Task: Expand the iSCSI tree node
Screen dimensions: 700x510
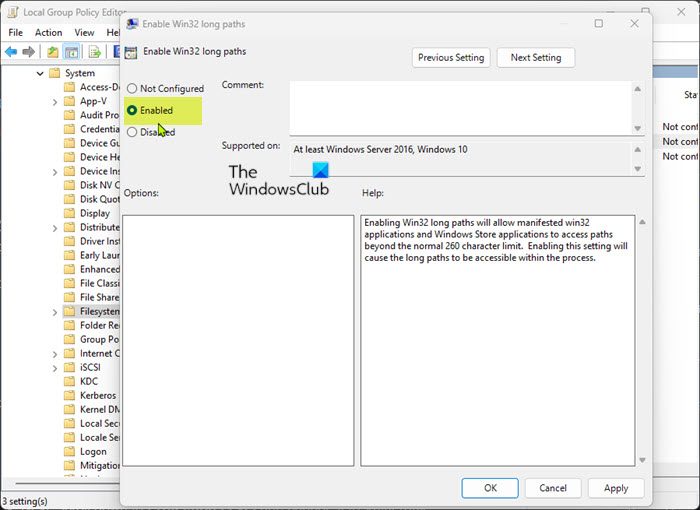Action: pyautogui.click(x=54, y=368)
